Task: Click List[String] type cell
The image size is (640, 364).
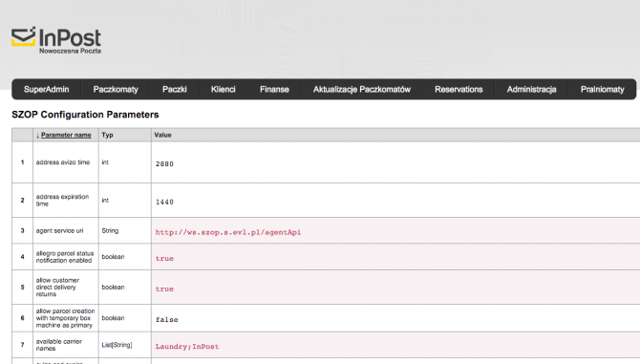Action: coord(117,345)
